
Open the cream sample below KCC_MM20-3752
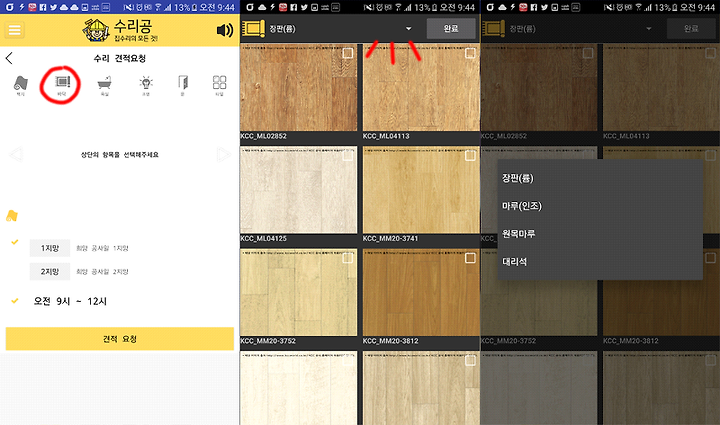pos(298,388)
